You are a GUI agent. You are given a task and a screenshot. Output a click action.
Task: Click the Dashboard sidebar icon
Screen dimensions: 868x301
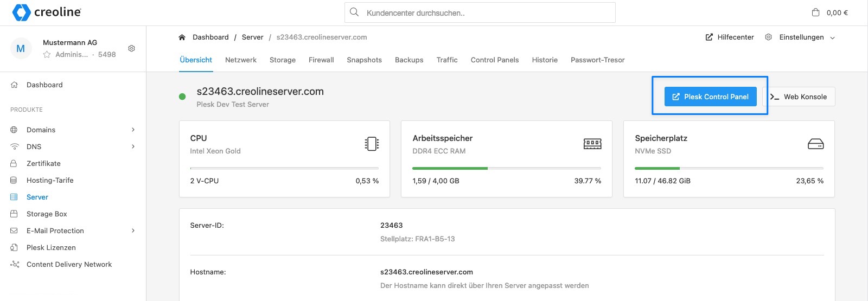tap(14, 85)
